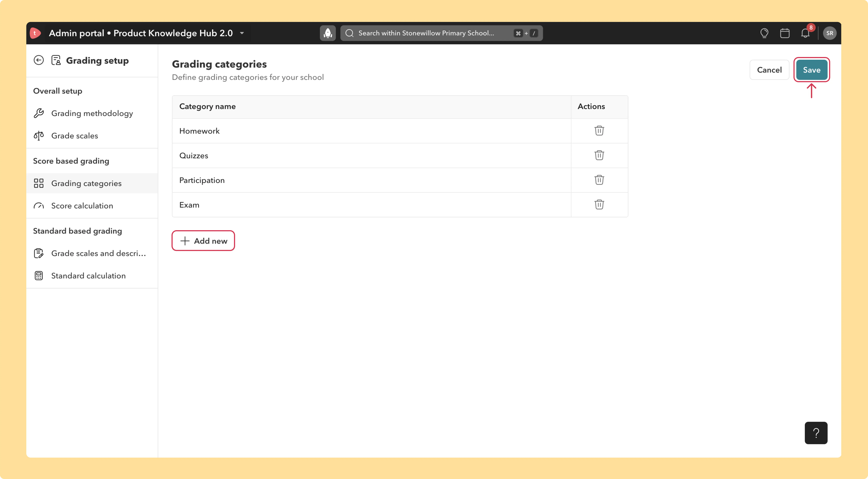
Task: Open the notifications bell
Action: tap(805, 33)
